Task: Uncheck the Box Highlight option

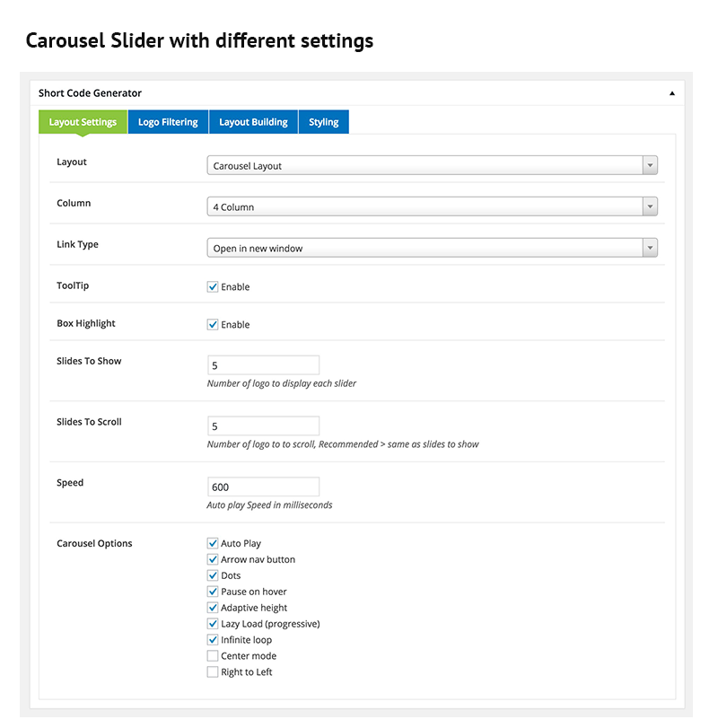Action: [x=213, y=325]
